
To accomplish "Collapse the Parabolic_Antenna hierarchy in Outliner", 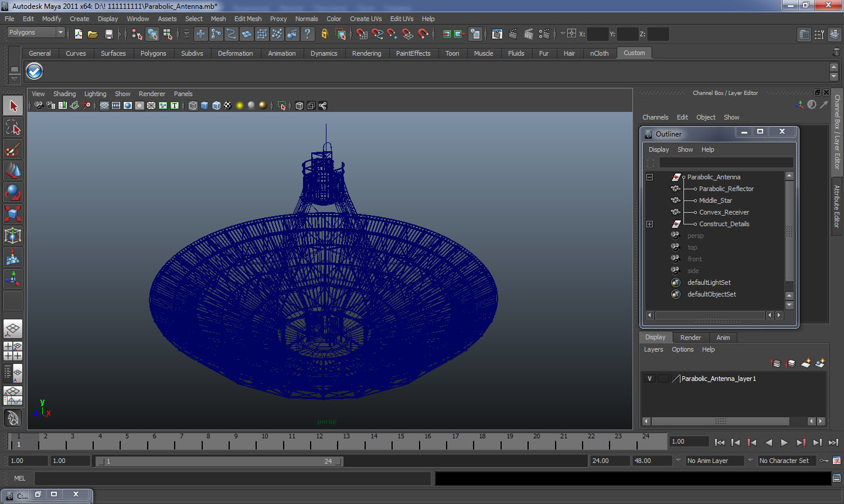I will [649, 176].
